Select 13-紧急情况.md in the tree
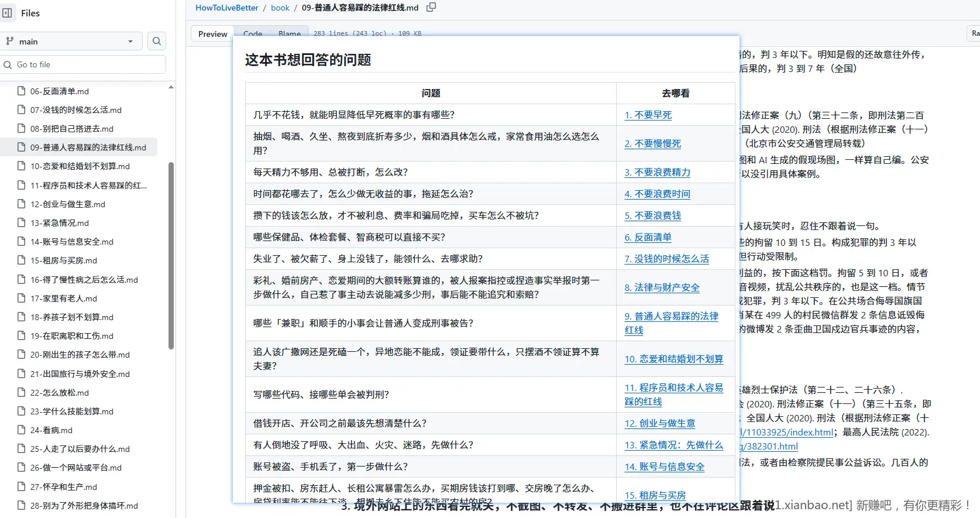This screenshot has width=980, height=518. click(60, 223)
